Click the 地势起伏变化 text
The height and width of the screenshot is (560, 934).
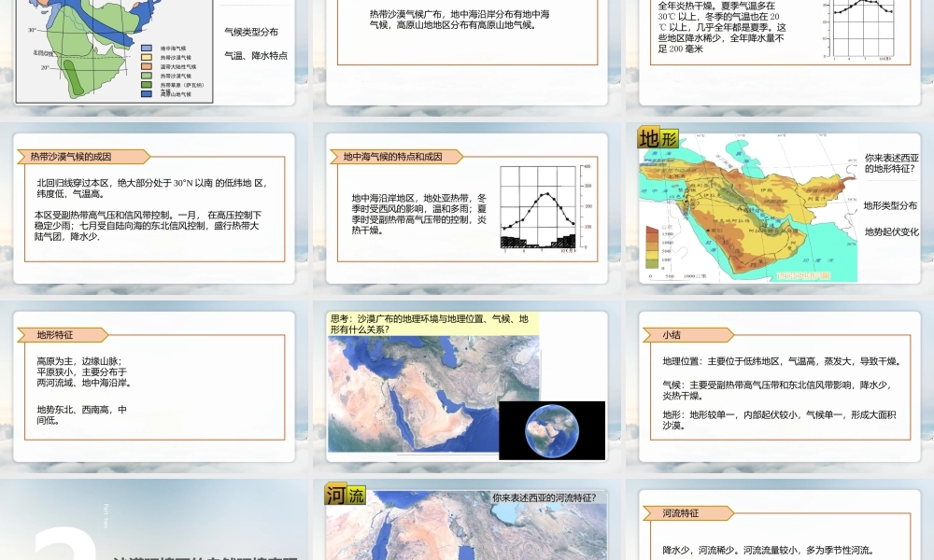891,231
